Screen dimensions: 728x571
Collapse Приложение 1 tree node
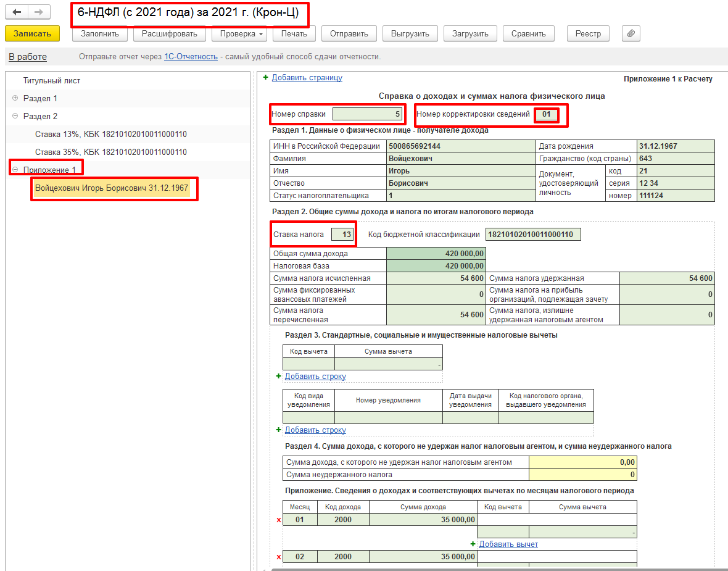pos(15,170)
